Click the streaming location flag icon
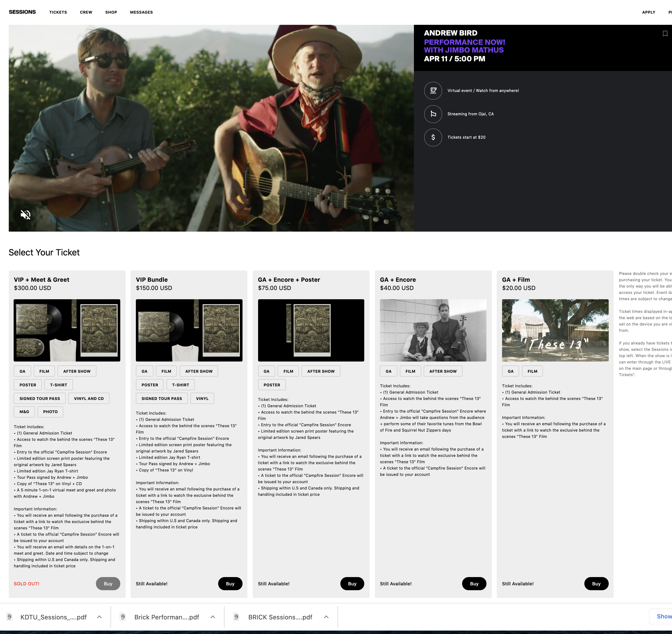Screen dimensions: 672x634 point(433,114)
